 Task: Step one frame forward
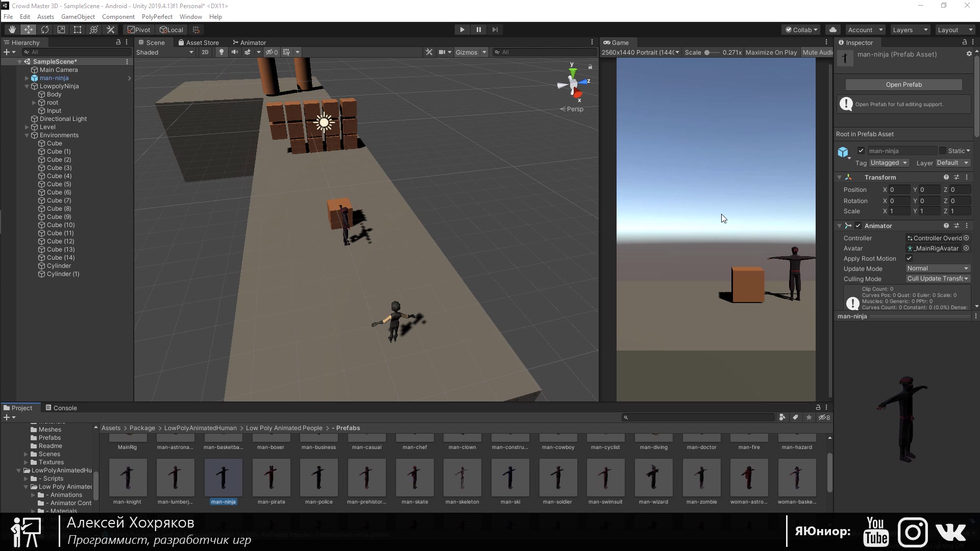pyautogui.click(x=495, y=30)
